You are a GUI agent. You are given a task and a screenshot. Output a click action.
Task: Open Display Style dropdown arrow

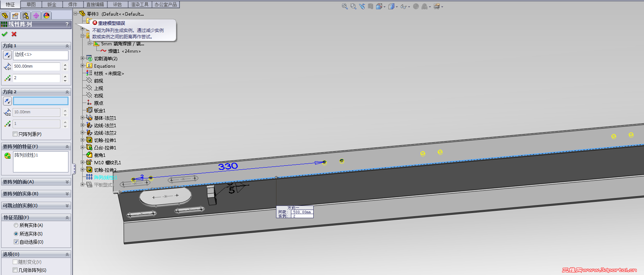pos(397,7)
